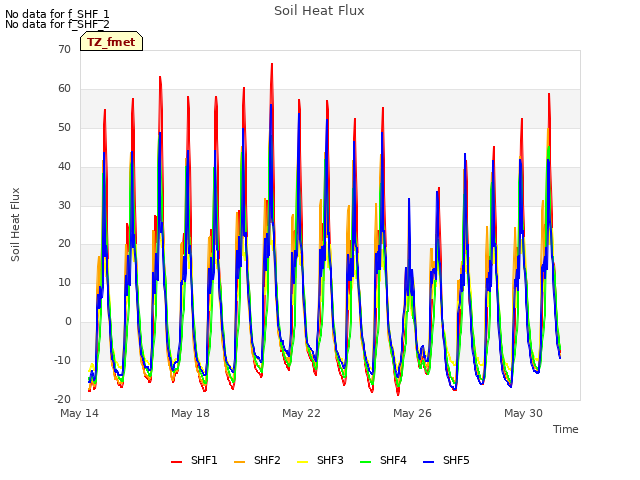
Task: Click the blue SHF5 legend color marker
Action: [429, 462]
